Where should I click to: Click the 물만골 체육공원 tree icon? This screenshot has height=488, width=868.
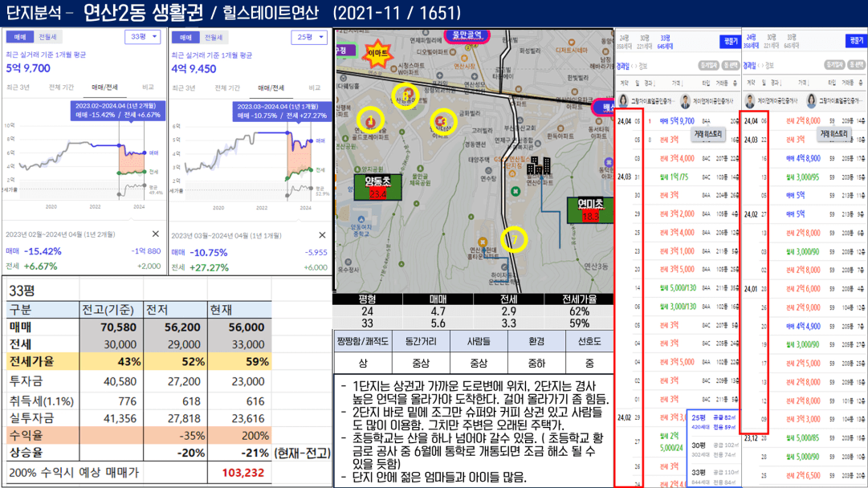click(420, 169)
